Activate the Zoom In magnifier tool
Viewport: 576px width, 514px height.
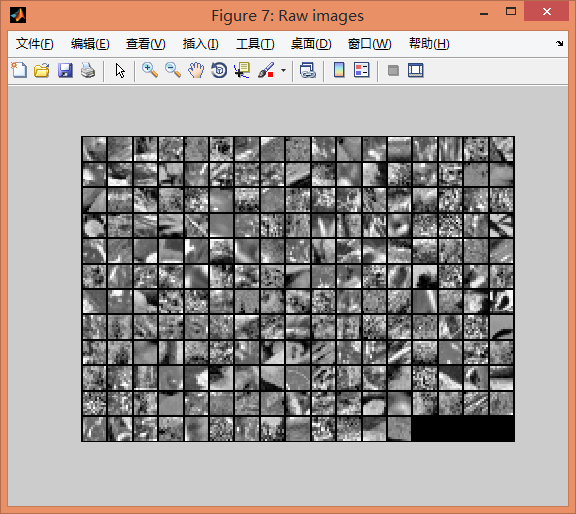point(150,70)
